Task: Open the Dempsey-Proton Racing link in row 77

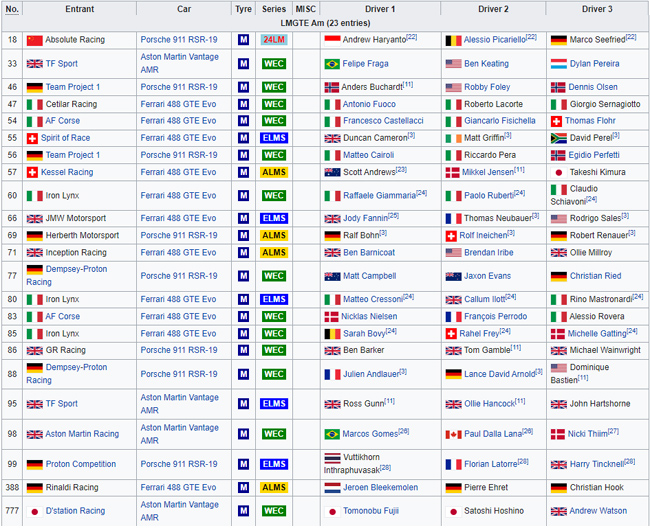Action: 67,276
